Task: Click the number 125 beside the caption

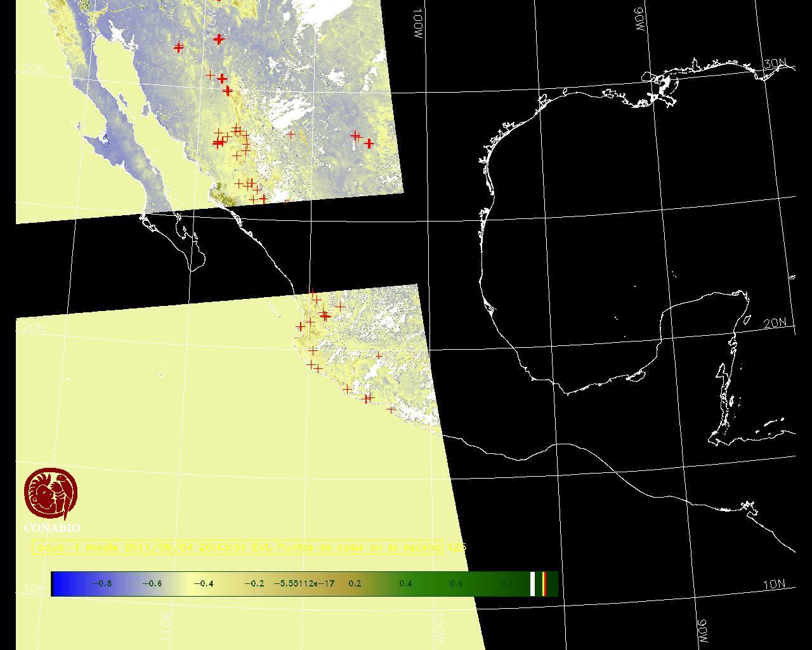Action: 456,547
